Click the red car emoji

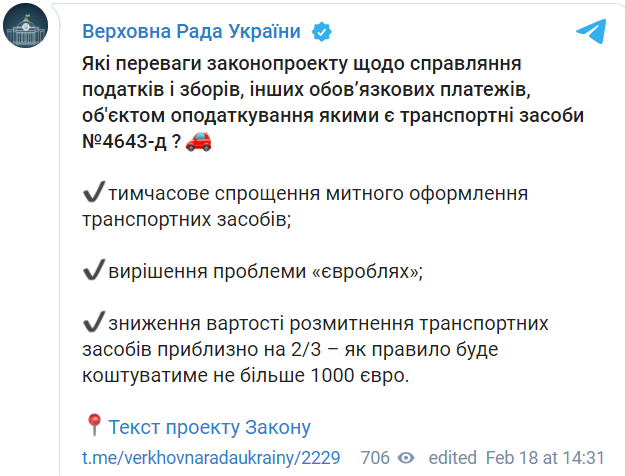199,141
